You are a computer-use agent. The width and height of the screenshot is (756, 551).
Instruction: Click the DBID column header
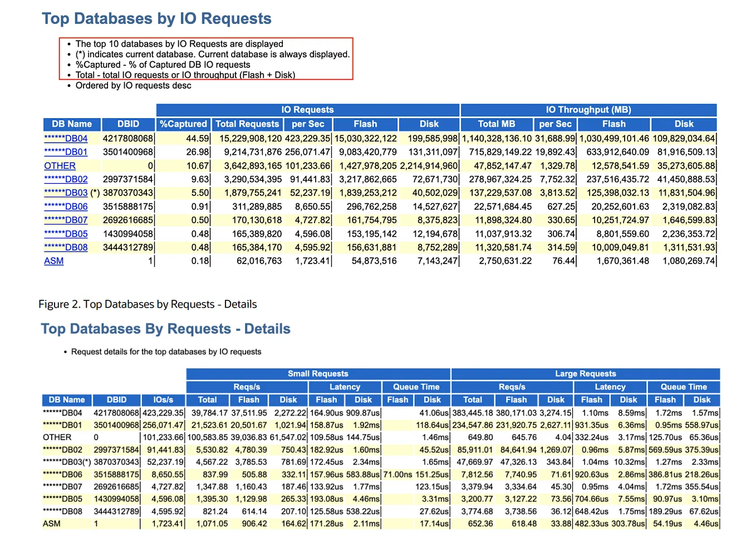(128, 124)
